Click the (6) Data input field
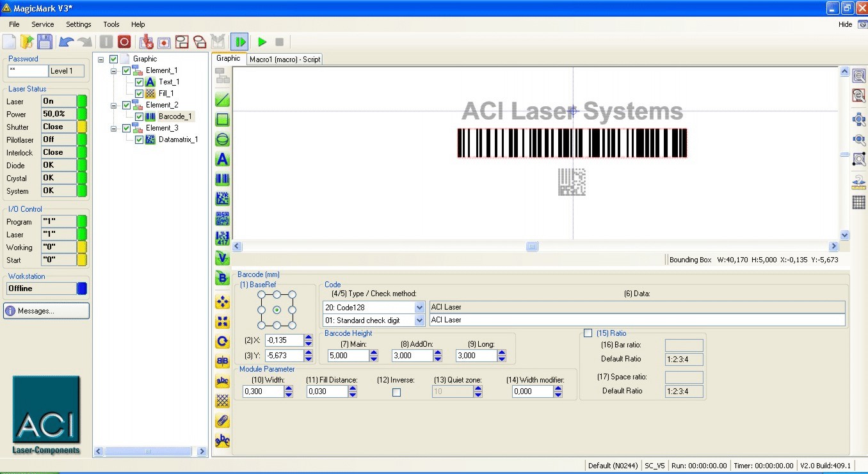This screenshot has height=474, width=868. (637, 320)
